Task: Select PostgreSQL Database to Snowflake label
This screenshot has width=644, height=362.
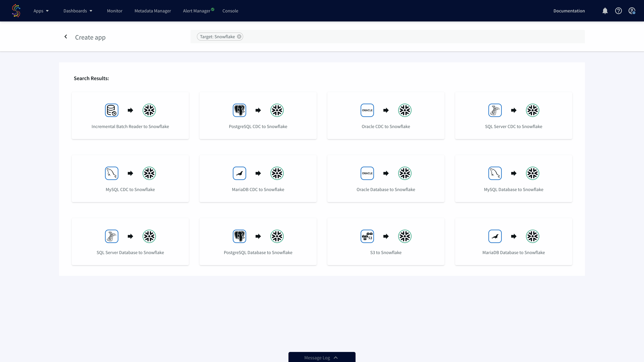Action: pos(258,252)
